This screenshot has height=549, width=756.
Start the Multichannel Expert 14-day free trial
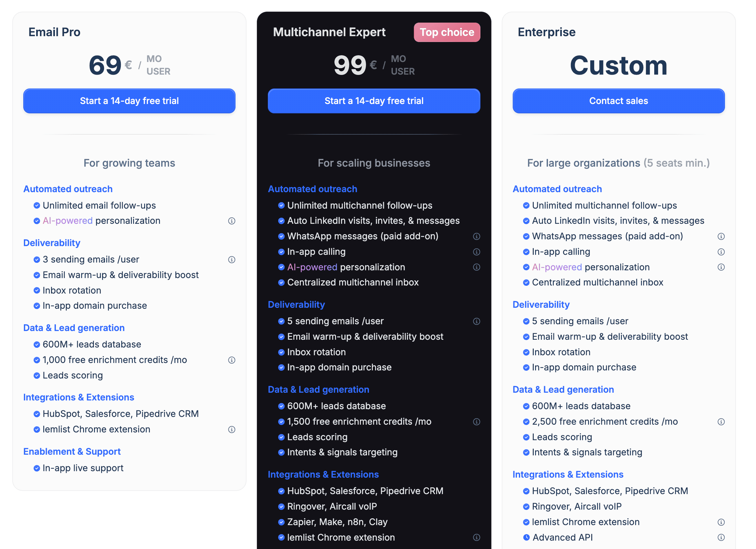tap(374, 101)
